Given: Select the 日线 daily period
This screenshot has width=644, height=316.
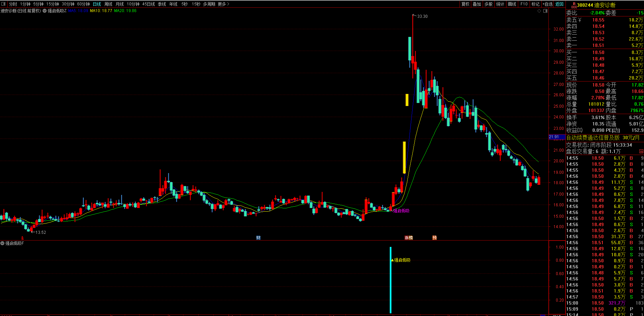Looking at the screenshot, I should click(97, 4).
